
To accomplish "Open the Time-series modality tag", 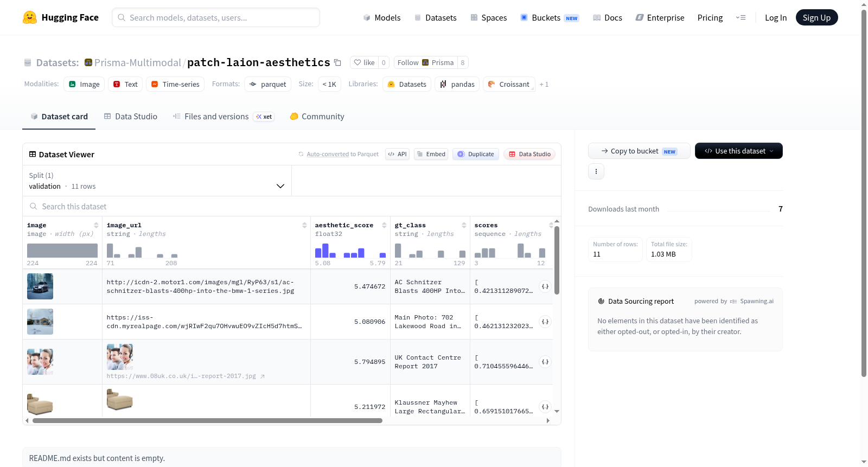I will click(175, 84).
